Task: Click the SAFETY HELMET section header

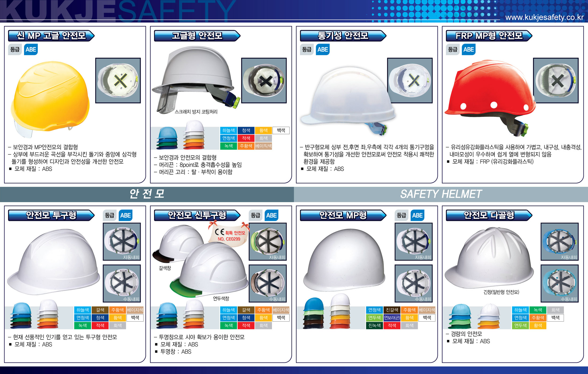Action: coord(441,194)
